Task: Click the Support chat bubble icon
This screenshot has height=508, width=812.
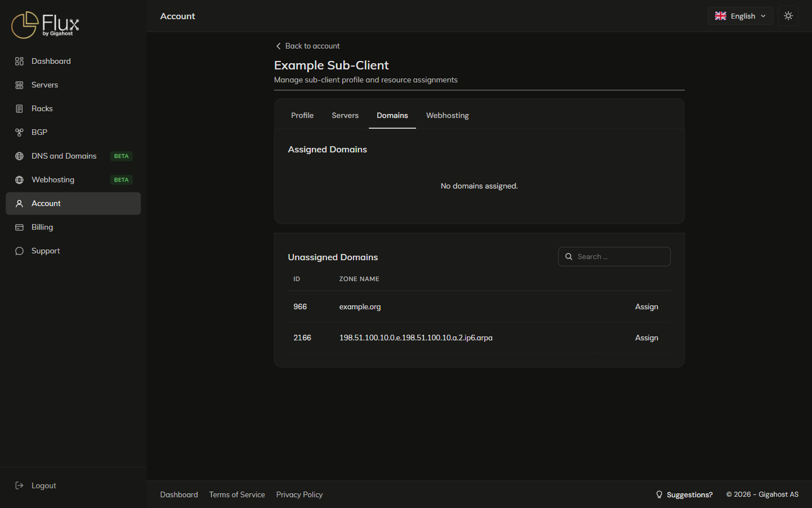Action: [x=19, y=251]
